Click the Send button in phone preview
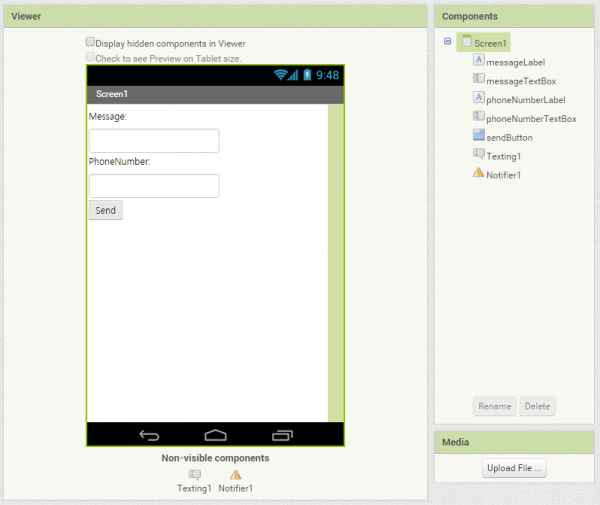The image size is (600, 505). click(x=106, y=210)
